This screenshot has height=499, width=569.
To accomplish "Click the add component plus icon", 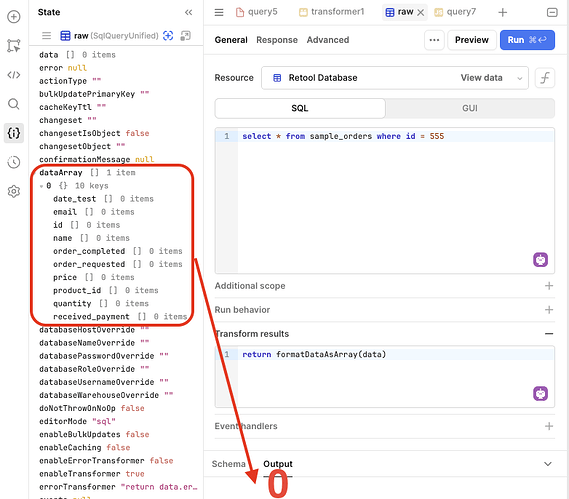I will (x=13, y=17).
